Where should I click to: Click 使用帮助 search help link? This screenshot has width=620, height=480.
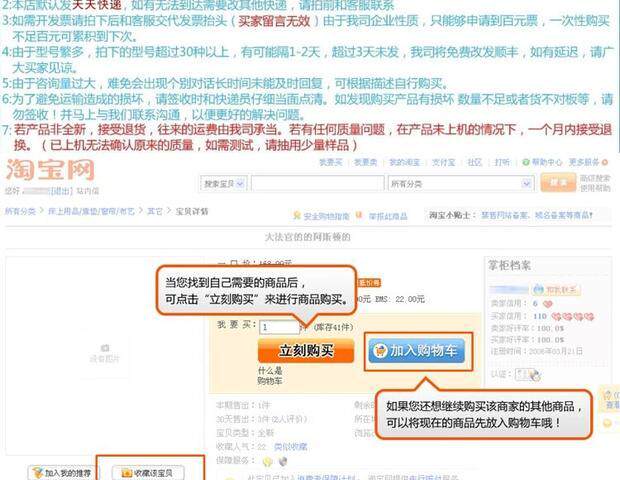click(595, 188)
